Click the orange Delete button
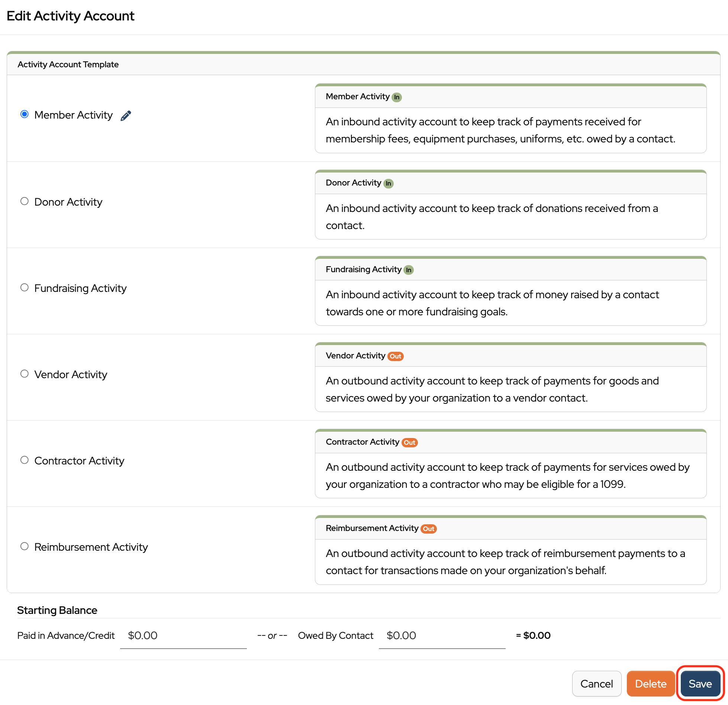 [x=650, y=684]
